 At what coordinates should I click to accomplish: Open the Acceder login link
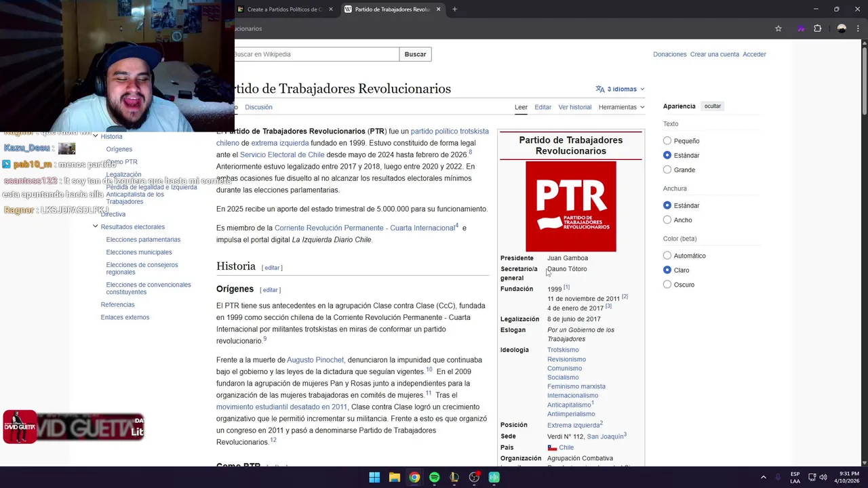point(754,54)
